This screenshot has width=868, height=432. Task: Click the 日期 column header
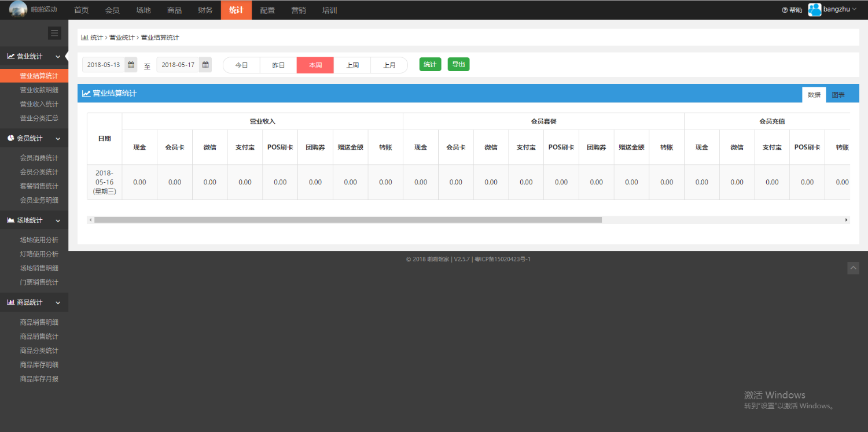[105, 139]
